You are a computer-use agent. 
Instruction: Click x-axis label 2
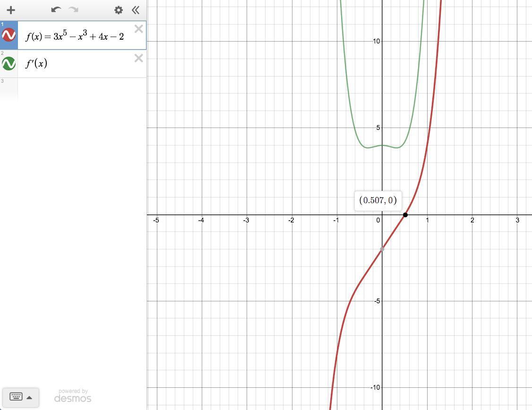click(x=472, y=220)
